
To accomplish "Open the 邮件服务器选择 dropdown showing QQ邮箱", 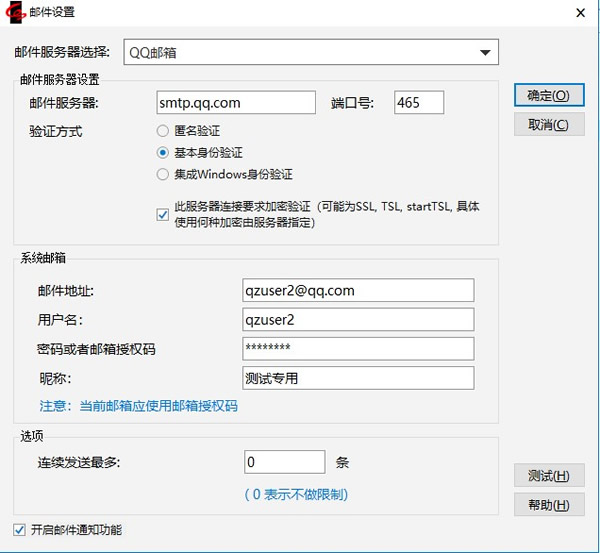I will tap(311, 52).
